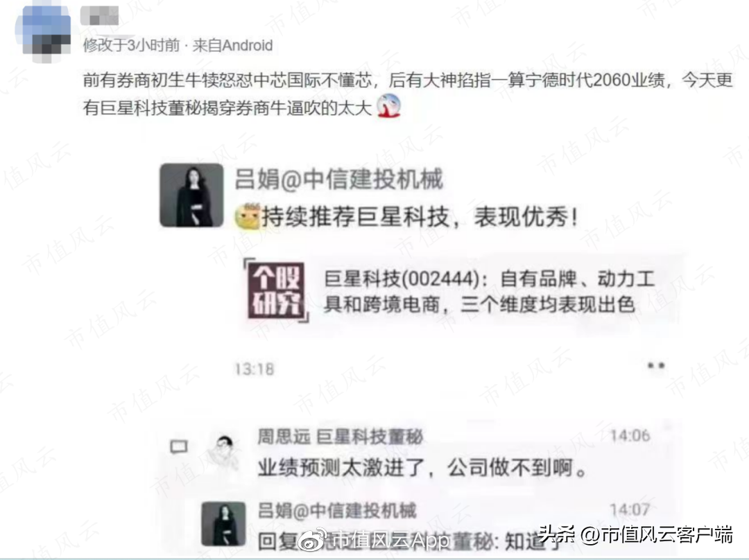
Task: Open the 个股研究 article thumbnail
Action: 276,290
